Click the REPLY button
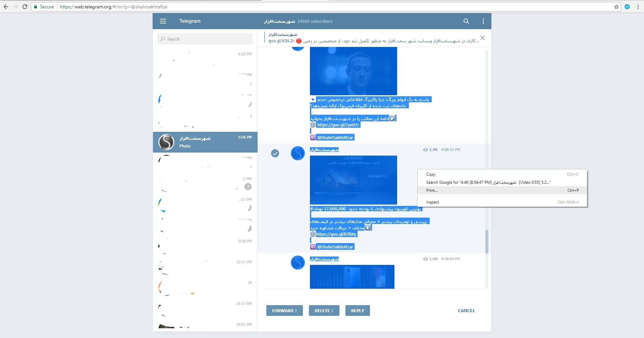The width and height of the screenshot is (644, 338). [357, 311]
